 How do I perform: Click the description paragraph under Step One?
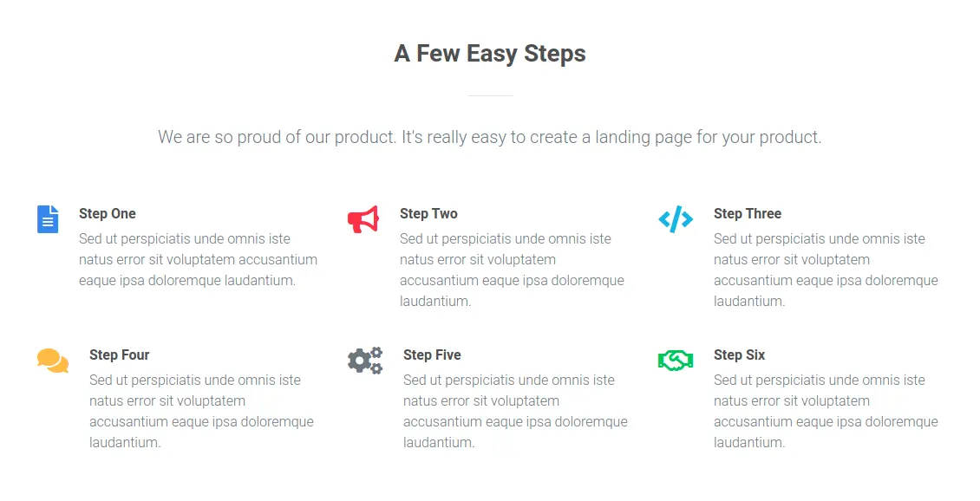click(198, 260)
